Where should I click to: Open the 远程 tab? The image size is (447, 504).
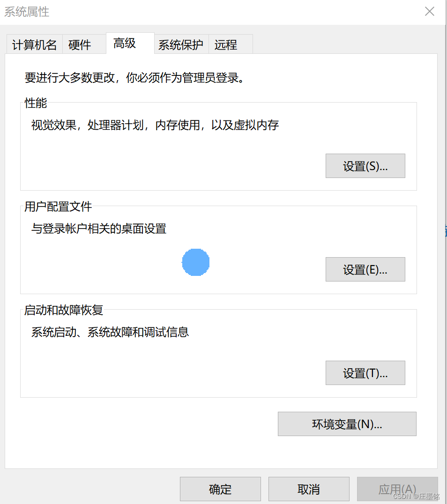pyautogui.click(x=231, y=44)
